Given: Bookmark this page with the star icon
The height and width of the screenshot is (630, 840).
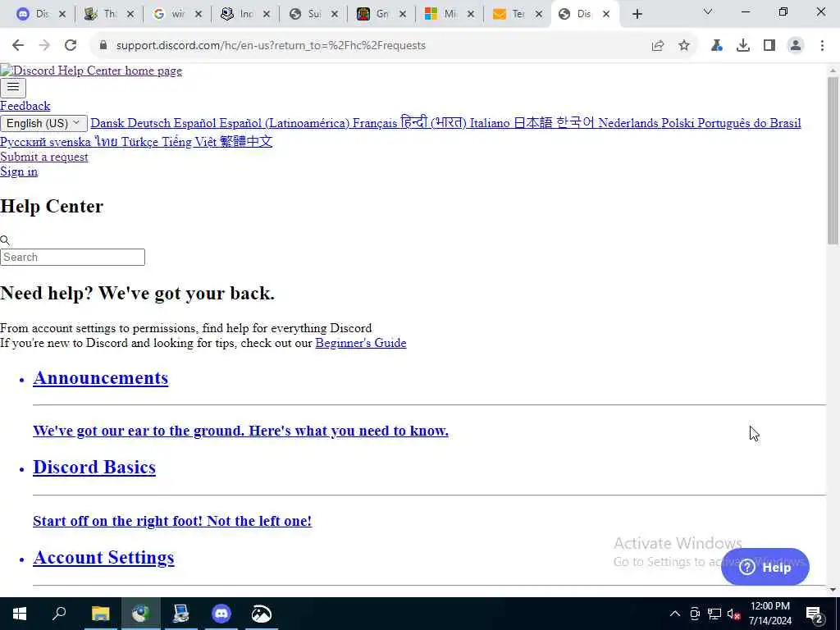Looking at the screenshot, I should pos(684,46).
